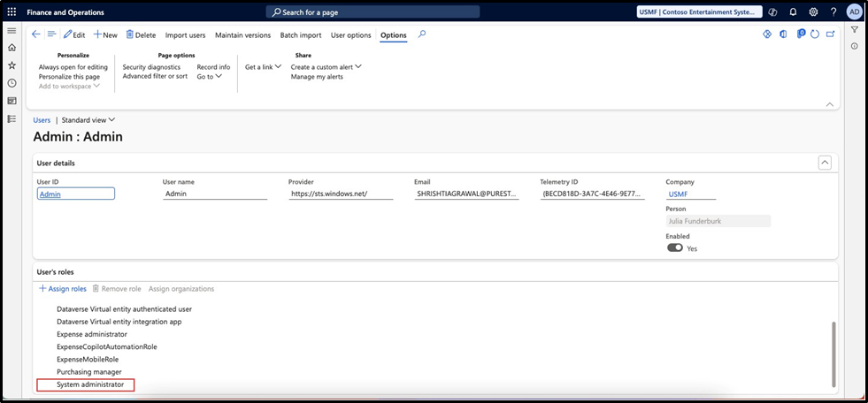868x403 pixels.
Task: Open the app launcher waffle icon
Action: click(x=12, y=12)
